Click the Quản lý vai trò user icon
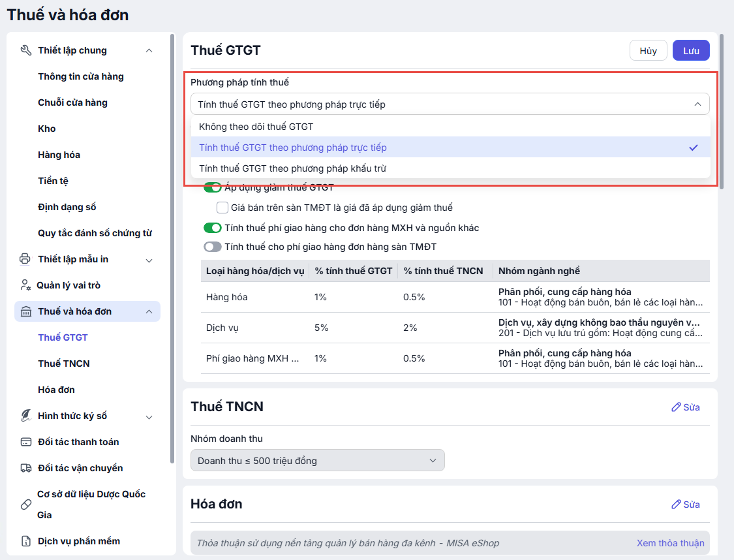The height and width of the screenshot is (560, 734). tap(26, 285)
